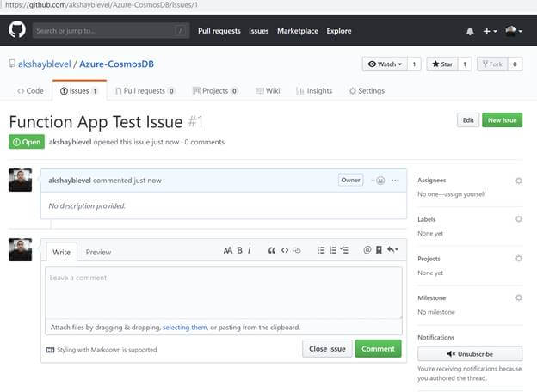The height and width of the screenshot is (392, 537).
Task: Close the issue
Action: click(327, 348)
